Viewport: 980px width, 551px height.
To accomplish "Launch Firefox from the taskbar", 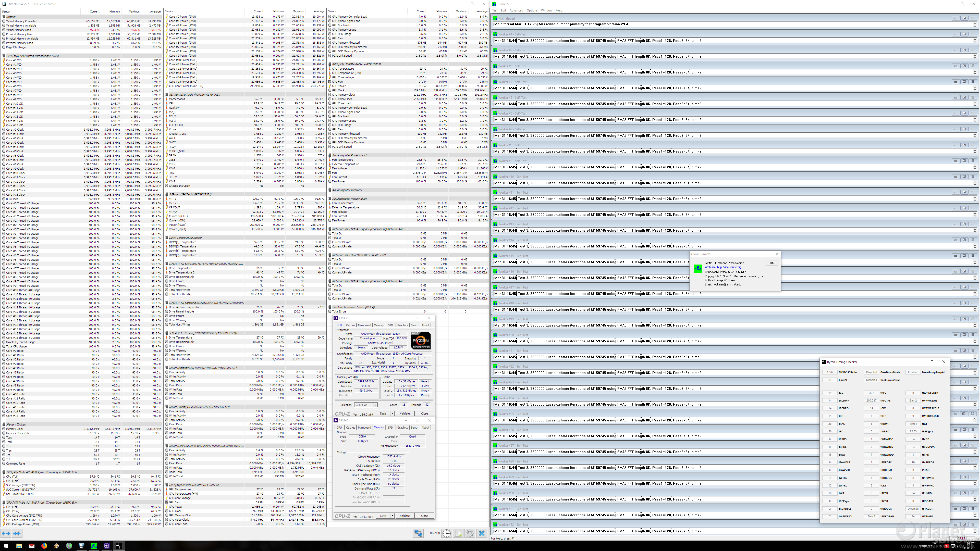I will [x=44, y=546].
